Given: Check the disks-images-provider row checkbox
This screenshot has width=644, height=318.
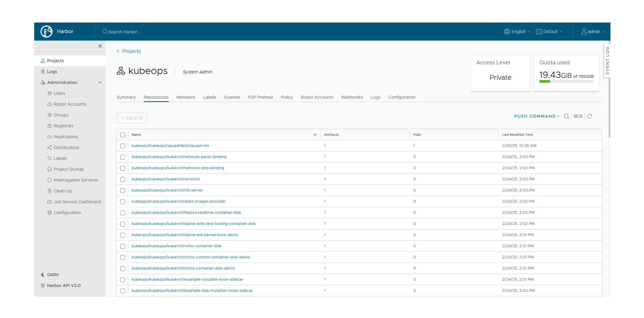Looking at the screenshot, I should [x=123, y=201].
